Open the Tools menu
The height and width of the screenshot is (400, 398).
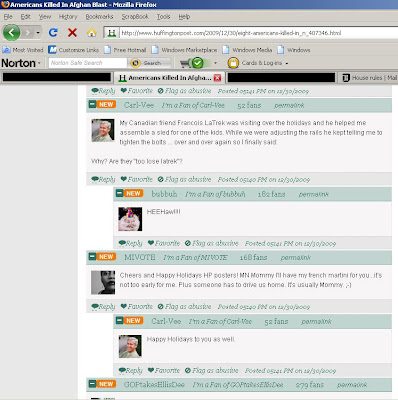(x=163, y=17)
